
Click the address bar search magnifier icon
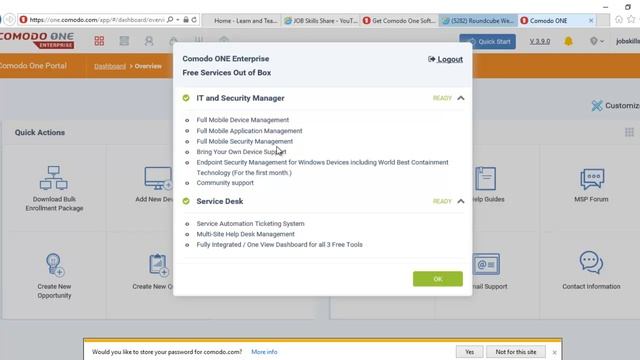(x=170, y=20)
